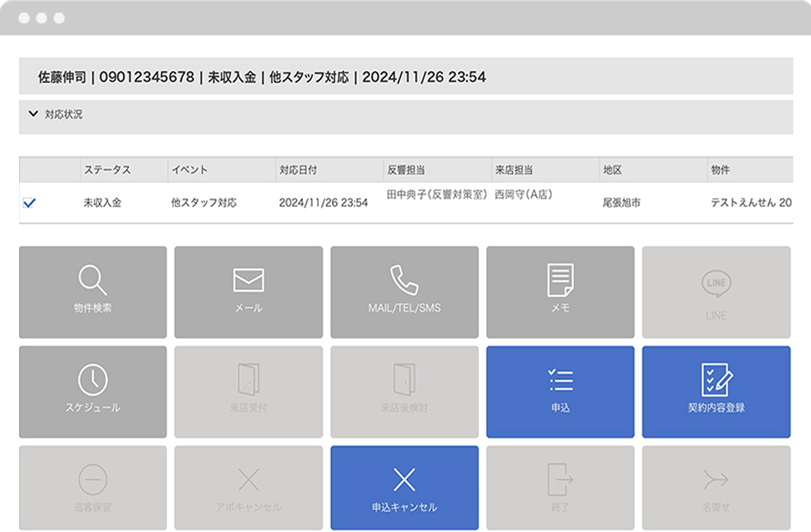Screen dimensions: 811x532
Task: Click the 対応日付 column header
Action: (x=298, y=170)
